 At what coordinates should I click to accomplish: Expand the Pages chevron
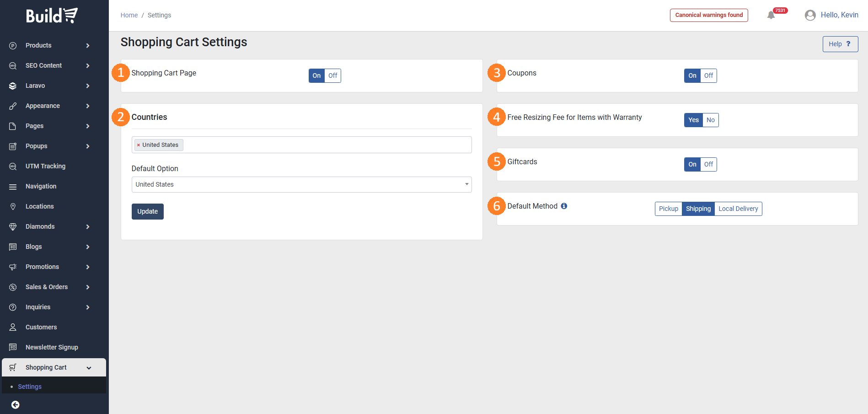[x=88, y=126]
